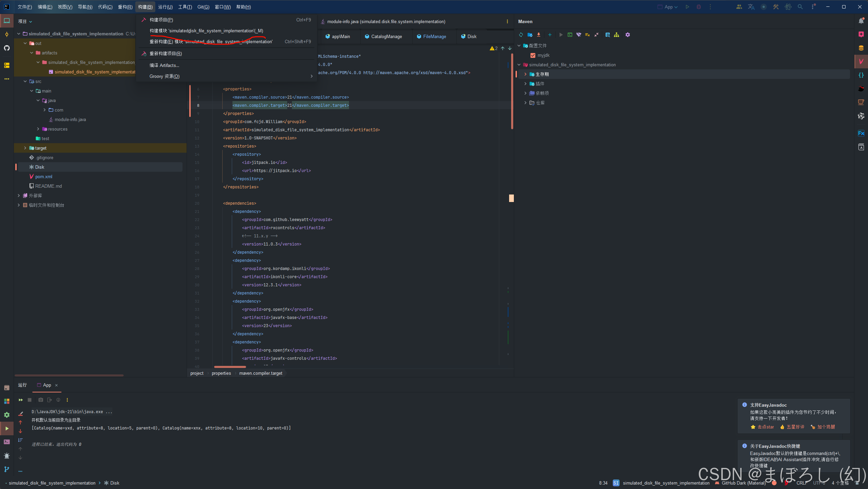868x489 pixels.
Task: Expand the 生存期 lifecycle node
Action: [x=525, y=74]
